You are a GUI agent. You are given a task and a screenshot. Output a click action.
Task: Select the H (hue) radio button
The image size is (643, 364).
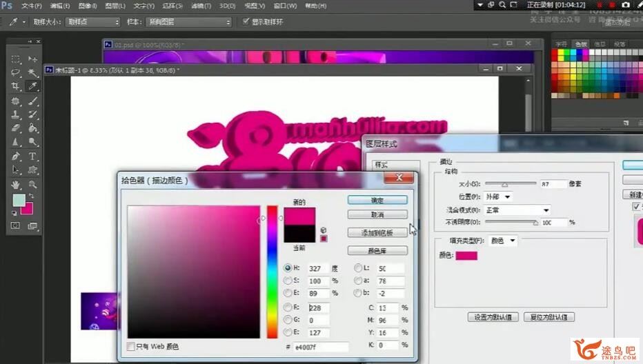[x=288, y=268]
